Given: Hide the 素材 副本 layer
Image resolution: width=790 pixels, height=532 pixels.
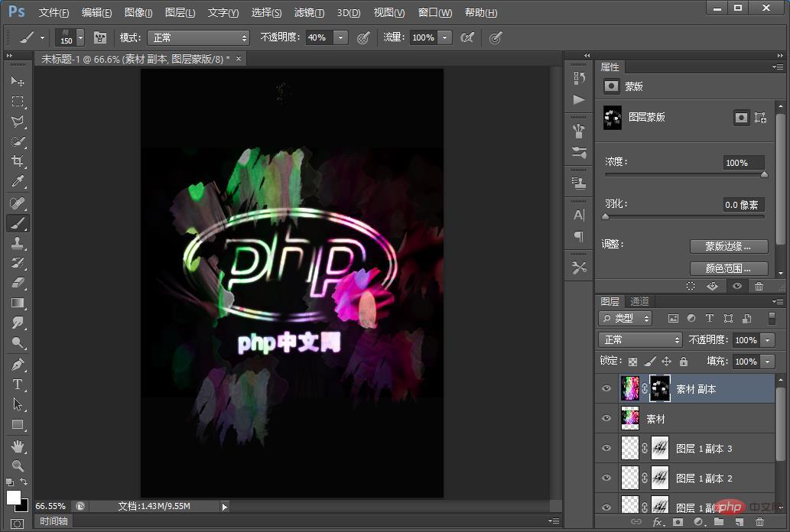Looking at the screenshot, I should coord(606,388).
